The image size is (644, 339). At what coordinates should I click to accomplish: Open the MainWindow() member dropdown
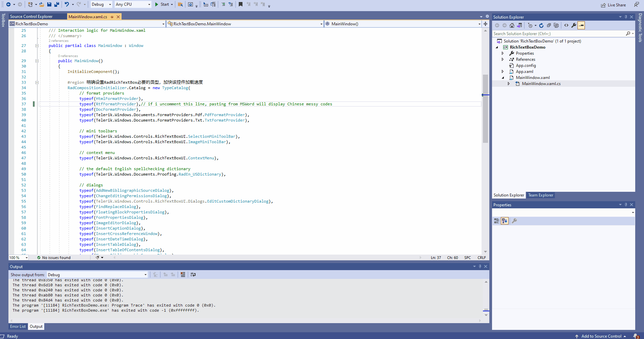coord(403,24)
